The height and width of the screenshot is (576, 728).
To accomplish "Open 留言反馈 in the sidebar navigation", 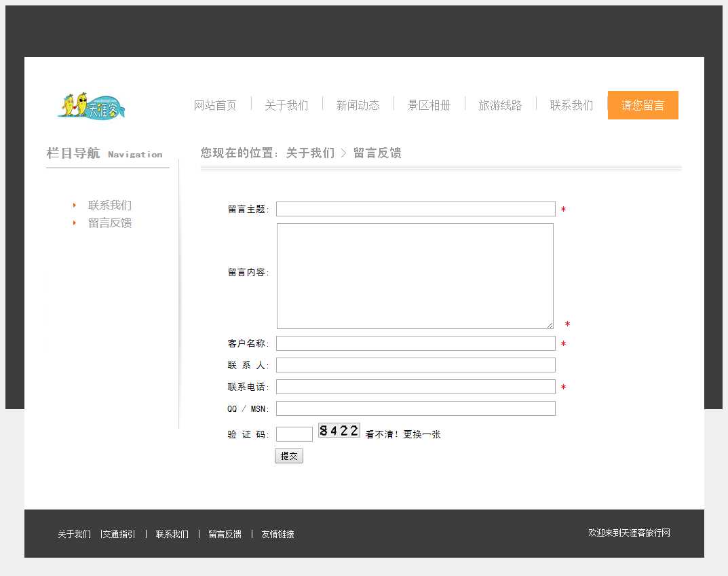I will (110, 223).
